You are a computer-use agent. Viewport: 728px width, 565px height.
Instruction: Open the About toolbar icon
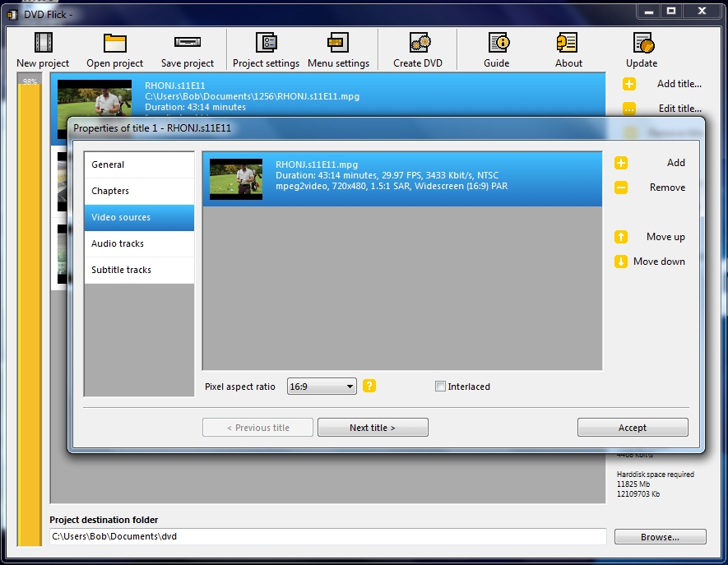click(567, 43)
